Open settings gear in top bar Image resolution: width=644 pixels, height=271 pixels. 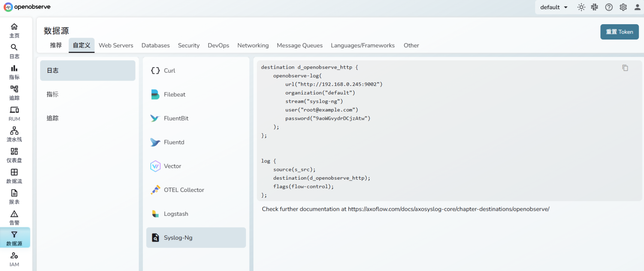[623, 7]
